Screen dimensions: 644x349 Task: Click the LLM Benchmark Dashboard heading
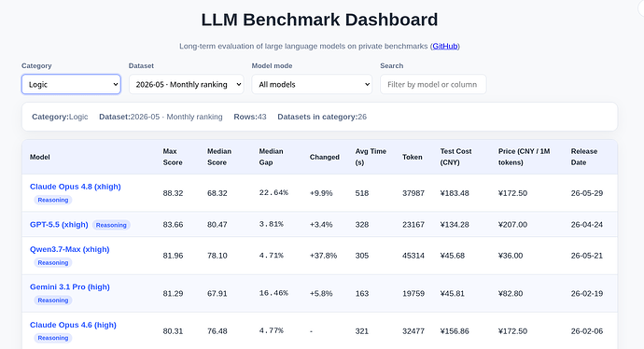coord(319,20)
